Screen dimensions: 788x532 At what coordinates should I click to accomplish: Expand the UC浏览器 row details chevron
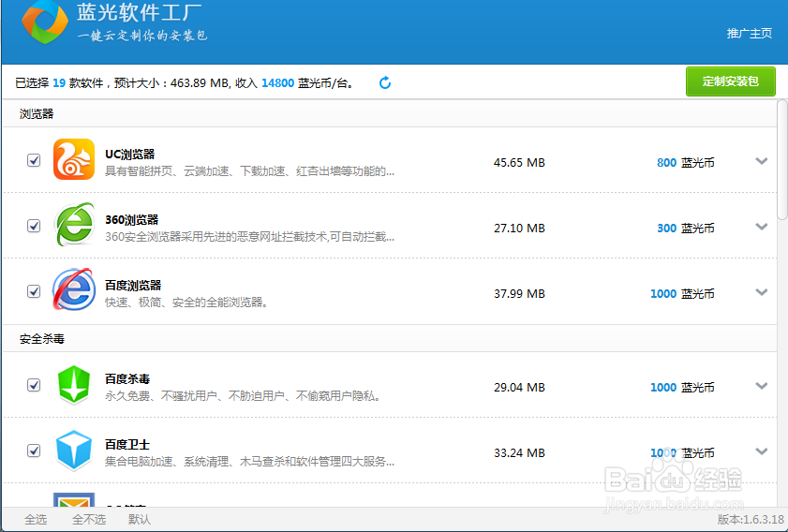point(762,161)
